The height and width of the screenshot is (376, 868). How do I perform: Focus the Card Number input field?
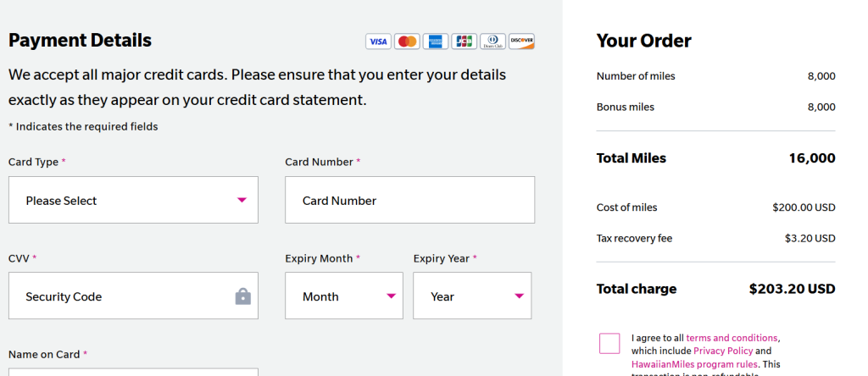click(409, 201)
